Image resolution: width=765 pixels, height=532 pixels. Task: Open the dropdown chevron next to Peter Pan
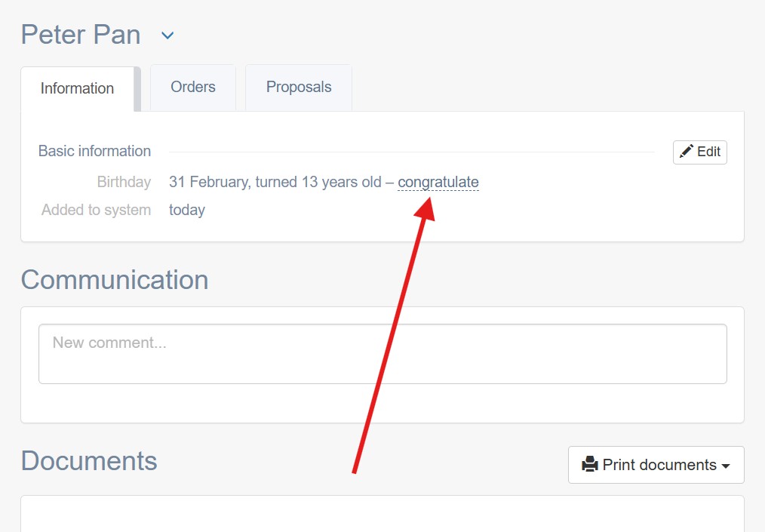[167, 35]
